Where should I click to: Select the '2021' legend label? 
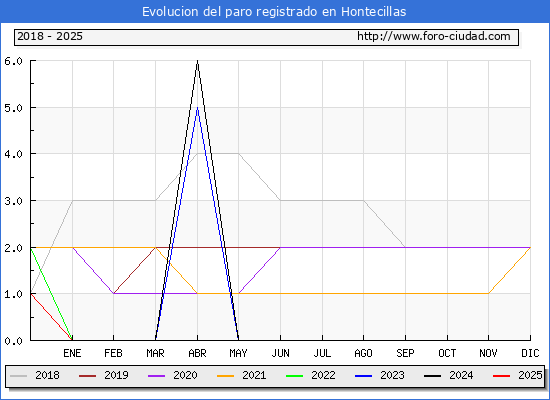pyautogui.click(x=254, y=375)
